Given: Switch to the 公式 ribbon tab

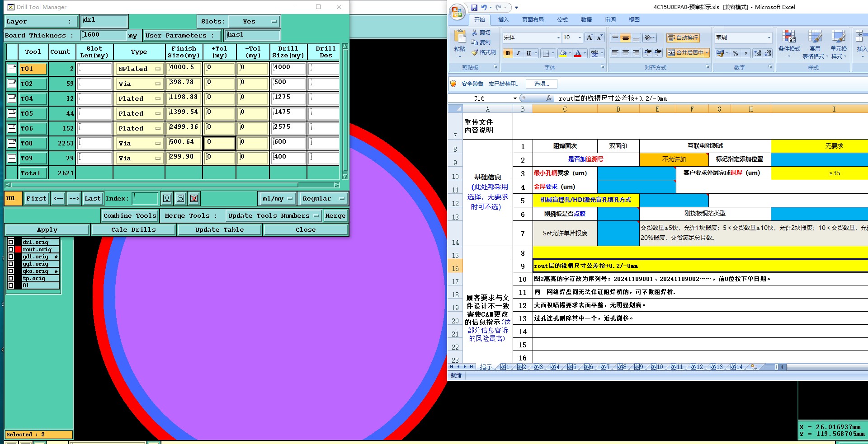Looking at the screenshot, I should (x=562, y=20).
